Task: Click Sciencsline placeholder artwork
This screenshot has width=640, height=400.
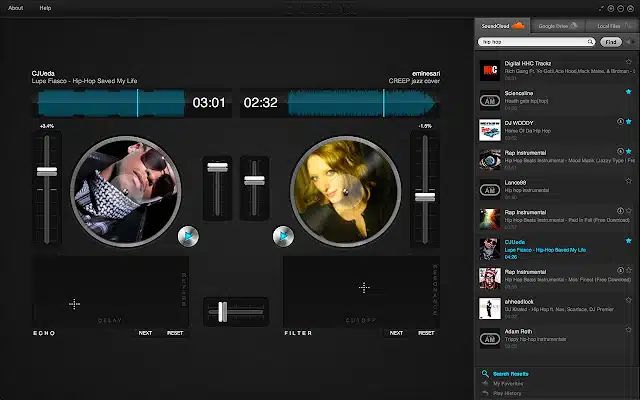Action: click(x=490, y=100)
